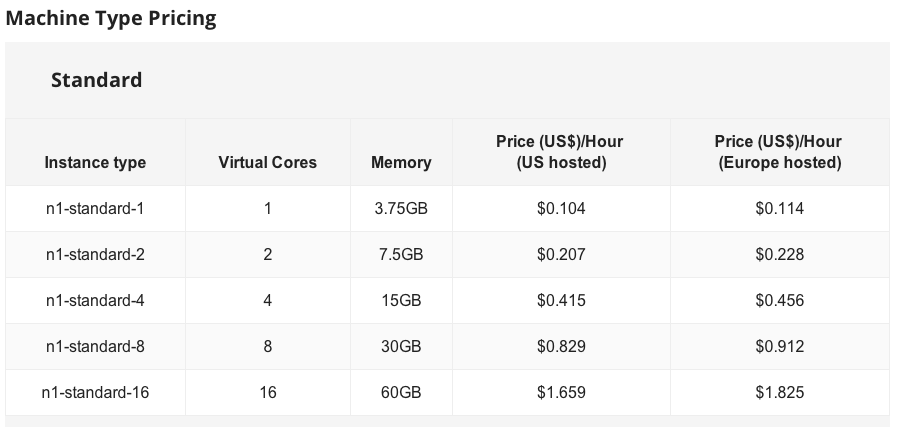The height and width of the screenshot is (427, 903).
Task: Click the $0.829 US hosted price
Action: pos(561,346)
